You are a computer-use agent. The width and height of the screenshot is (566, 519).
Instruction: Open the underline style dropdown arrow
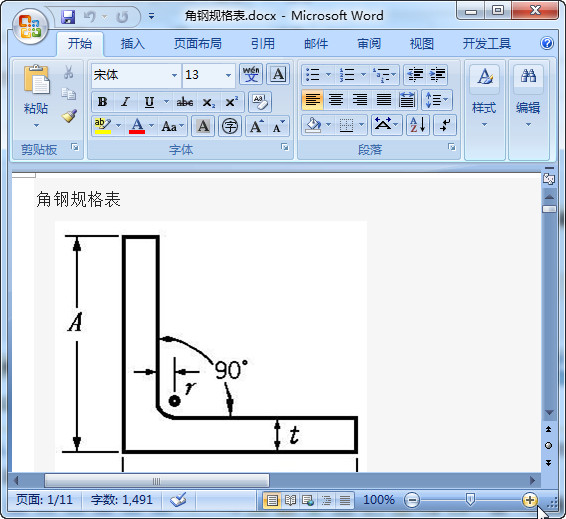166,101
